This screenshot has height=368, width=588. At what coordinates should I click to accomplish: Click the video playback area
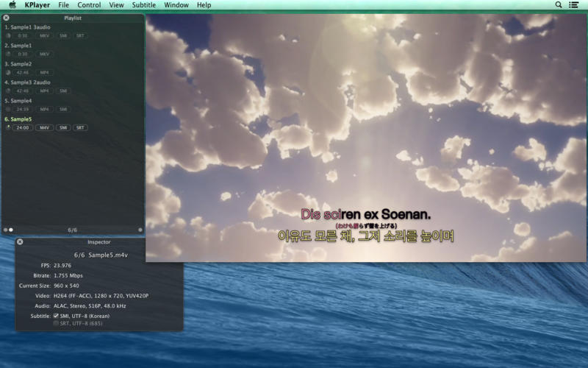pos(366,132)
